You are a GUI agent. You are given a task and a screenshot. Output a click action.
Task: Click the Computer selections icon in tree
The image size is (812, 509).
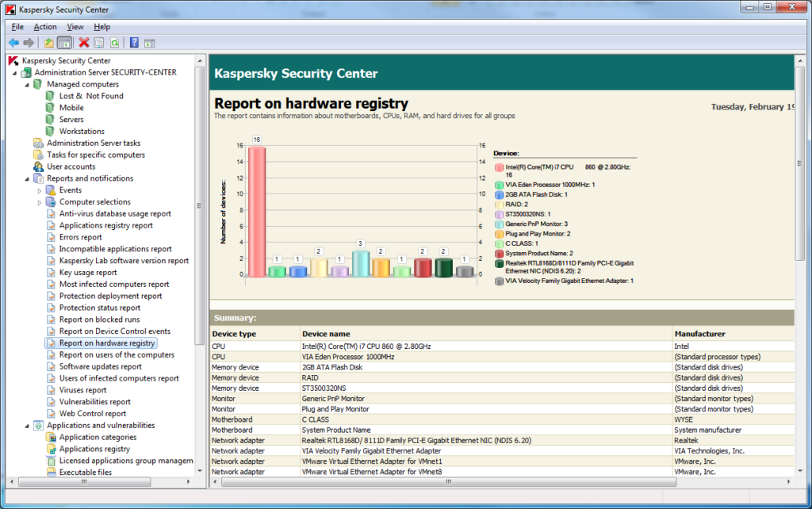51,202
